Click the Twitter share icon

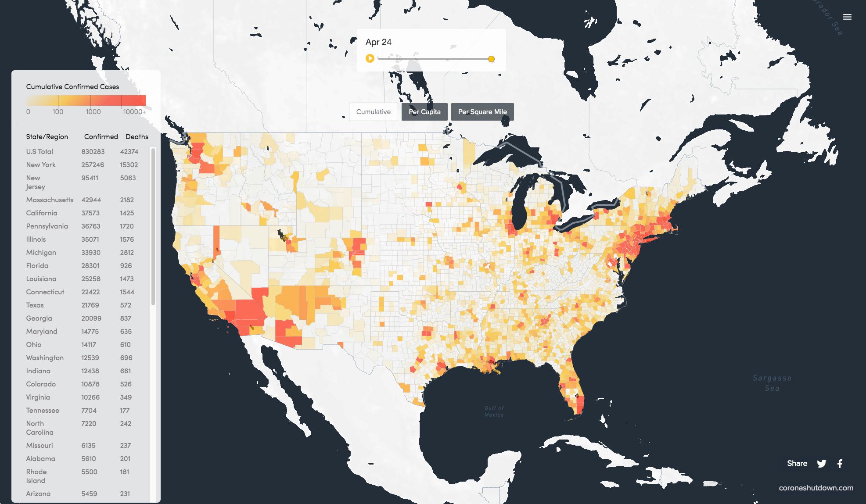pyautogui.click(x=822, y=463)
